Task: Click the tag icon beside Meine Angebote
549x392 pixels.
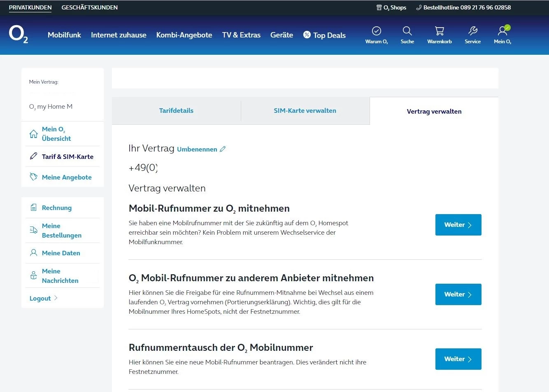Action: [34, 177]
